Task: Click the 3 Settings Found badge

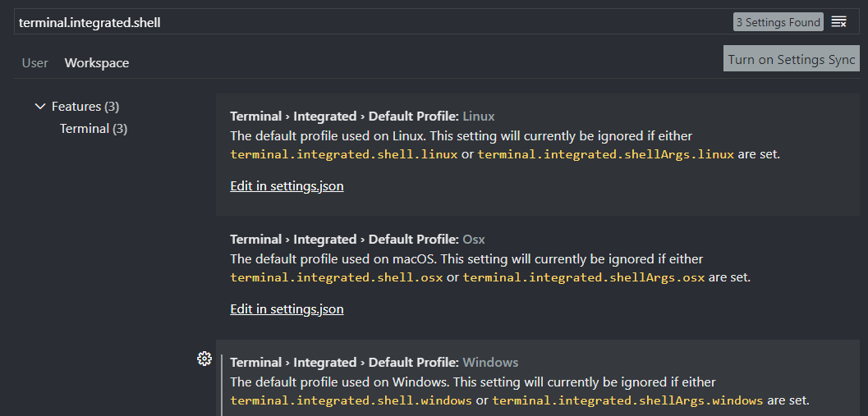Action: [x=778, y=22]
